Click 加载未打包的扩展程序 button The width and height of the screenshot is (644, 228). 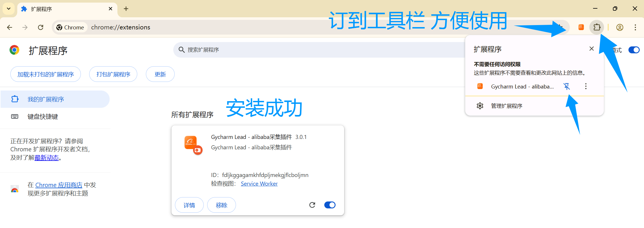click(45, 74)
